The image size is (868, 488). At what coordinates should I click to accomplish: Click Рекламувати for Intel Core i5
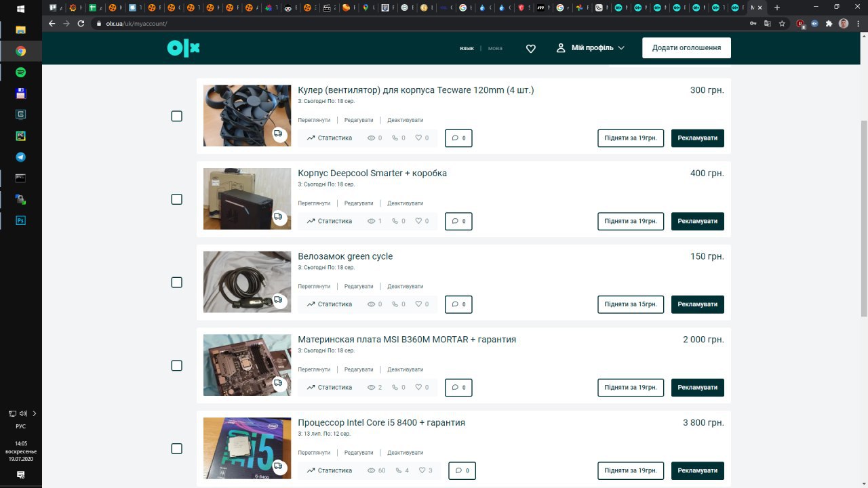click(698, 470)
